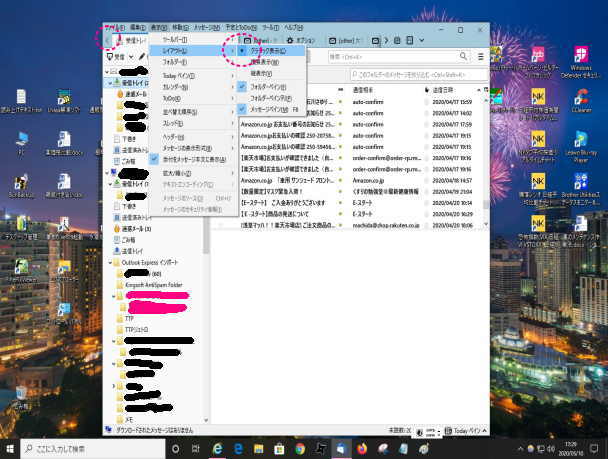Screen dimensions: 608x459
Task: Open the ヘルプ menu
Action: [294, 28]
